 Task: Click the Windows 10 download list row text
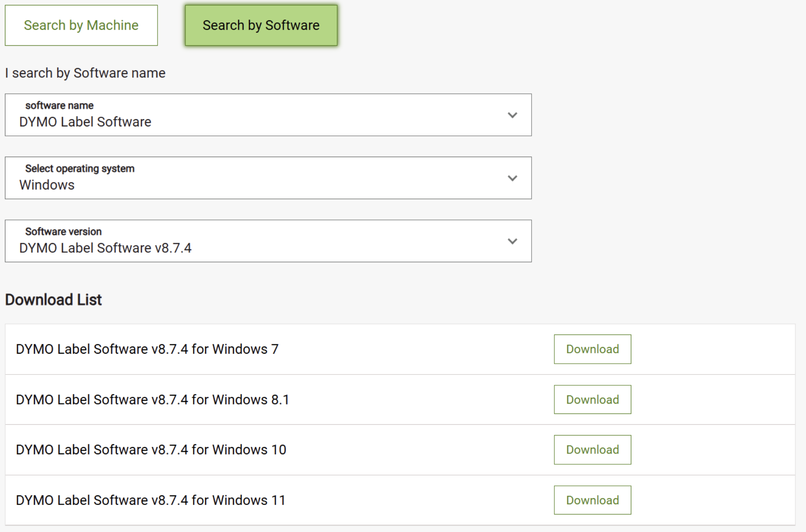click(151, 450)
